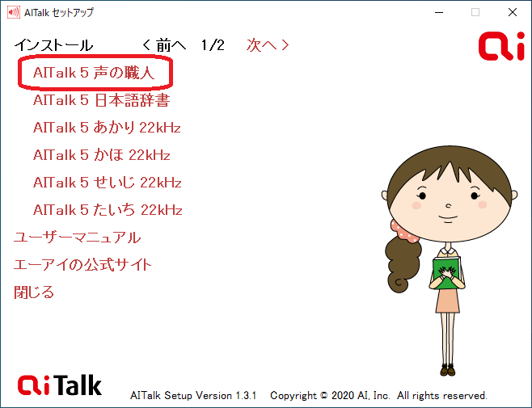The width and height of the screenshot is (532, 408).
Task: Open the ユーザーマニュアル link
Action: click(x=78, y=238)
